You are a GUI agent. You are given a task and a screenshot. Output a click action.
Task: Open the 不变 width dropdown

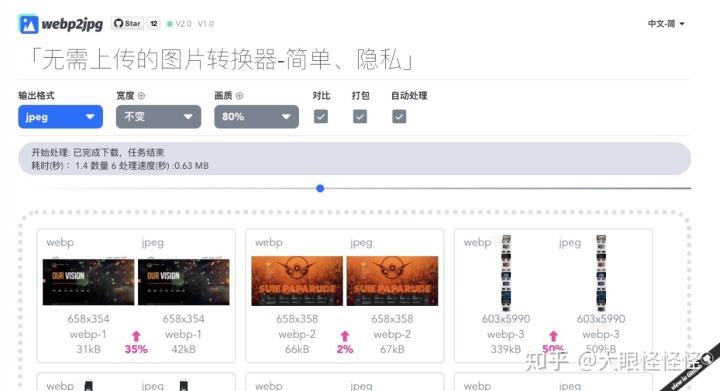pos(158,117)
